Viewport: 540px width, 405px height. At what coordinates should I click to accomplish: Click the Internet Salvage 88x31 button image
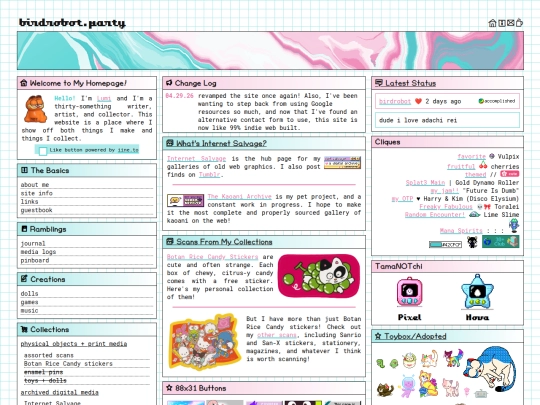point(342,162)
